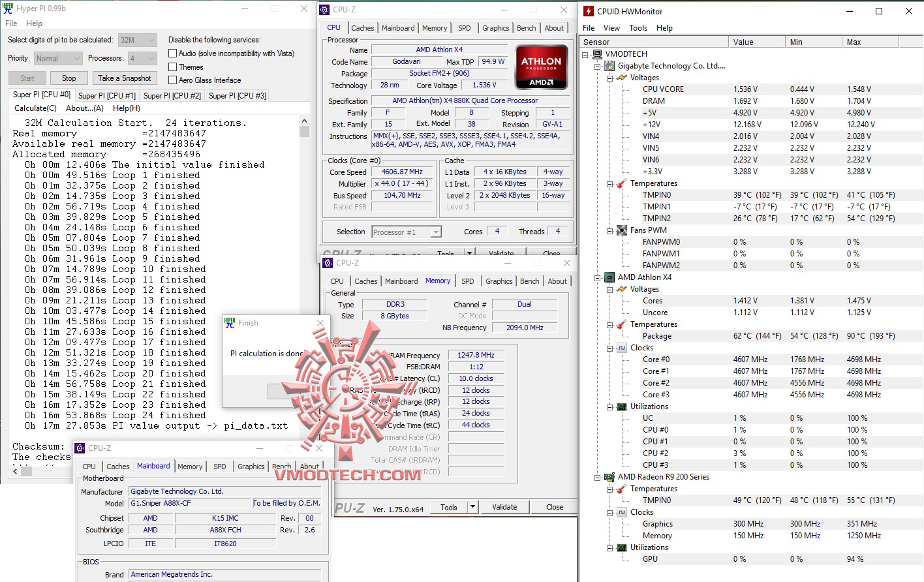The image size is (924, 582).
Task: Click the scroll up arrow in Super PI log
Action: coord(304,121)
